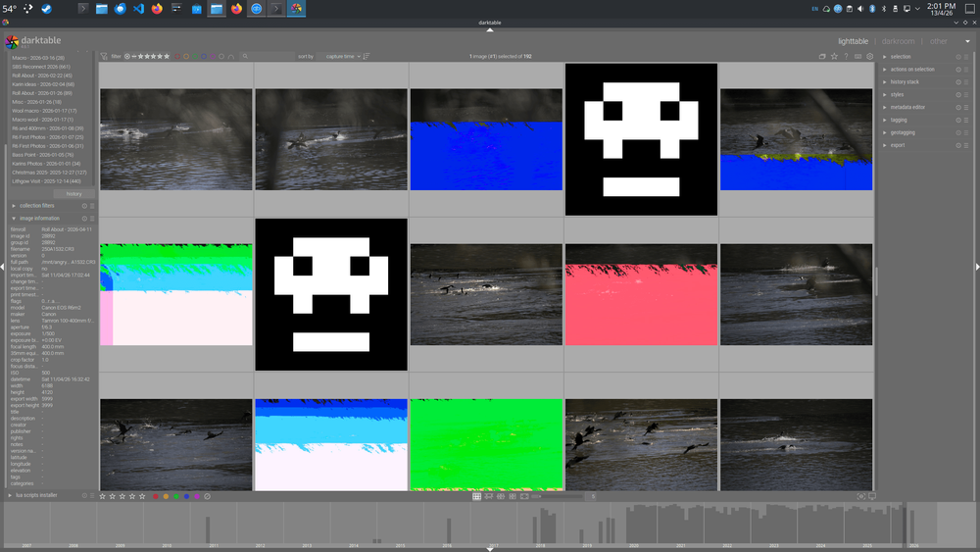Image resolution: width=980 pixels, height=552 pixels.
Task: Apply blue color label in bottom toolbar
Action: (x=186, y=496)
